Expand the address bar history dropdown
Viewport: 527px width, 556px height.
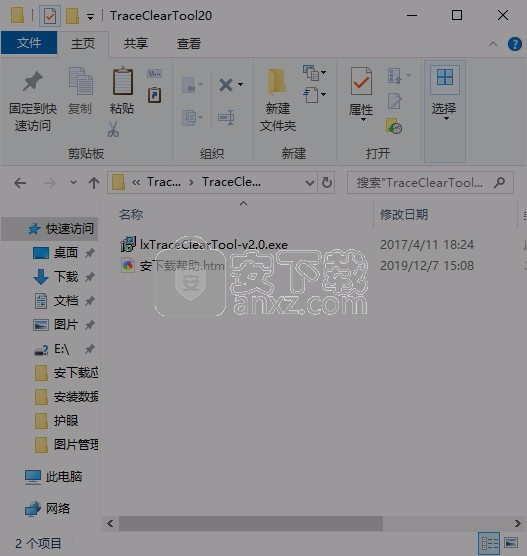310,183
